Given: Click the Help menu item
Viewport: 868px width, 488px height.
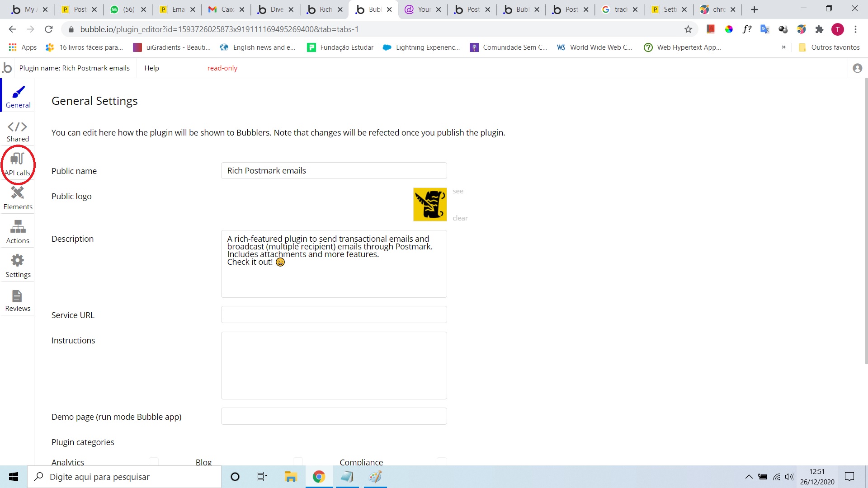Looking at the screenshot, I should (151, 68).
